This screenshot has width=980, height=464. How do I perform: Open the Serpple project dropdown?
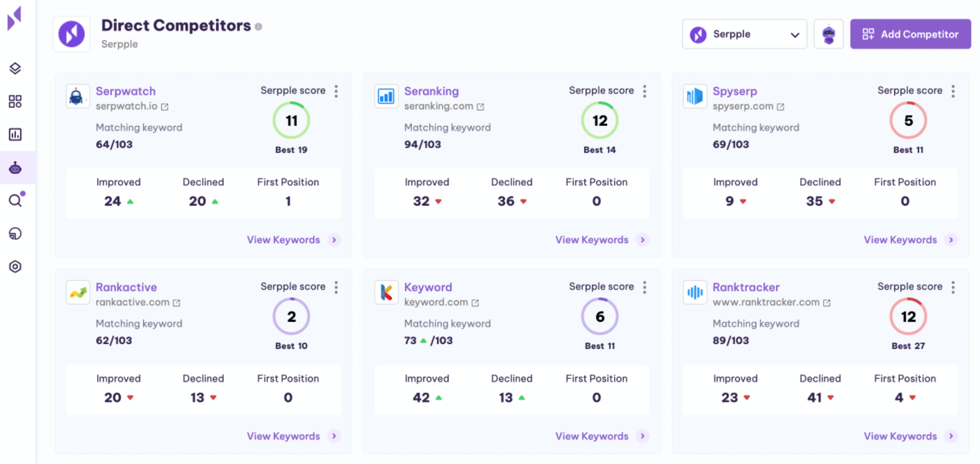click(x=744, y=34)
